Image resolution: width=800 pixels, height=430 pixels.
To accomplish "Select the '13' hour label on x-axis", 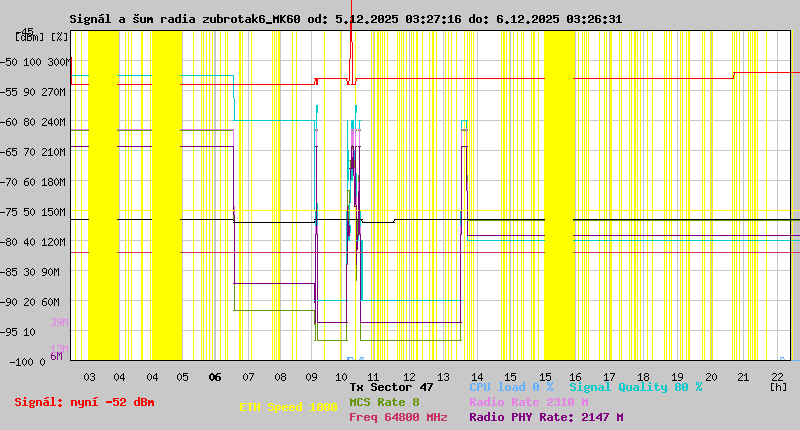I will [x=443, y=377].
